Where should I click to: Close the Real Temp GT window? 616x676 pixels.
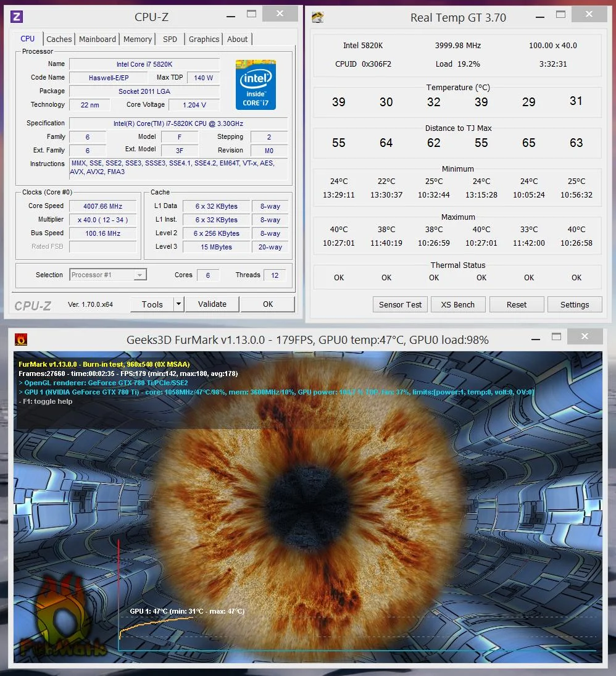tap(589, 14)
